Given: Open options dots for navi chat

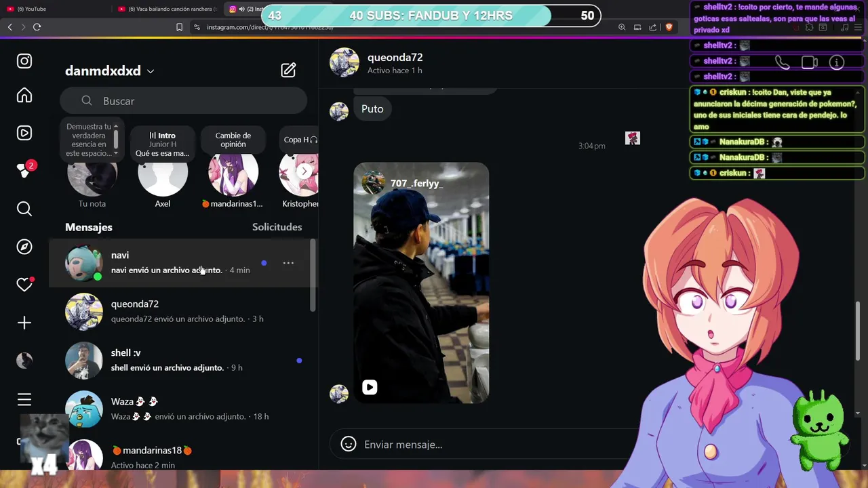Looking at the screenshot, I should click(x=288, y=263).
